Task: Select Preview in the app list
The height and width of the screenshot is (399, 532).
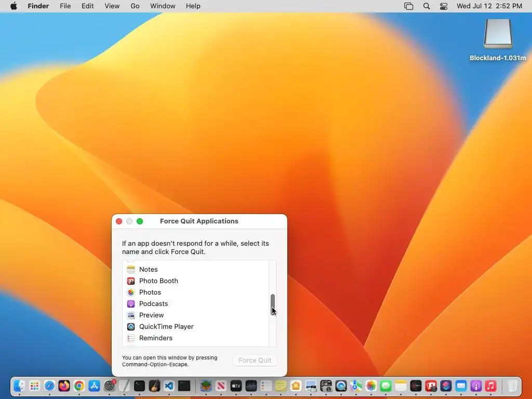Action: 195,315
